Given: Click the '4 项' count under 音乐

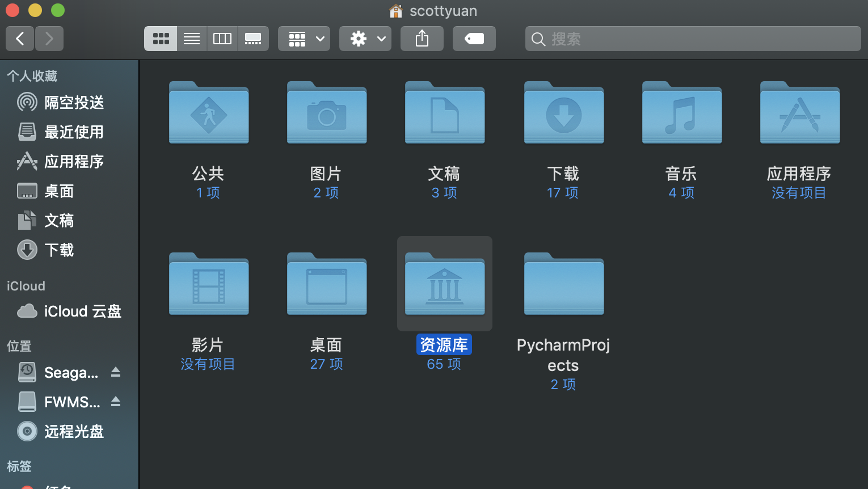Looking at the screenshot, I should tap(681, 193).
